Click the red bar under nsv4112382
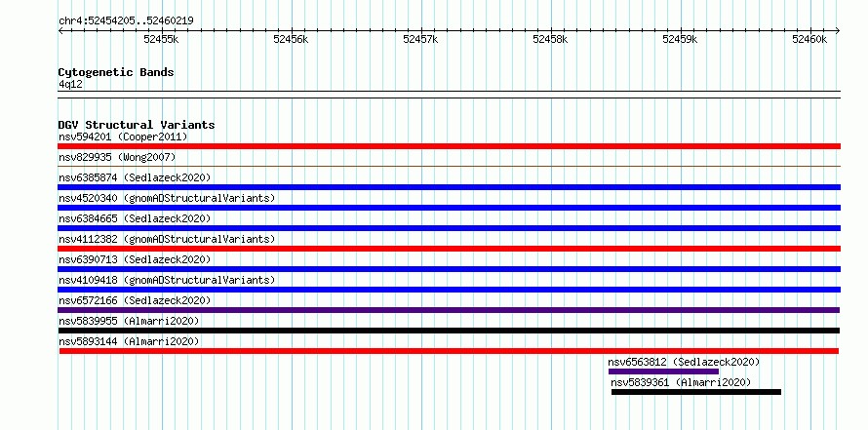This screenshot has width=868, height=430. 449,249
